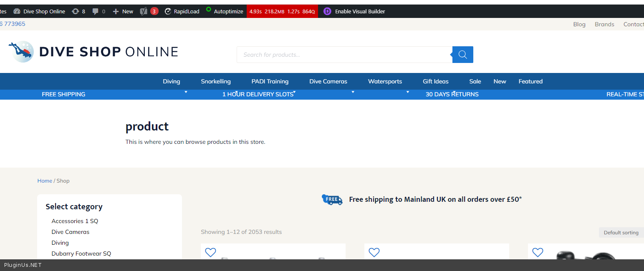The image size is (644, 271).
Task: Click the Search for products field
Action: click(344, 55)
